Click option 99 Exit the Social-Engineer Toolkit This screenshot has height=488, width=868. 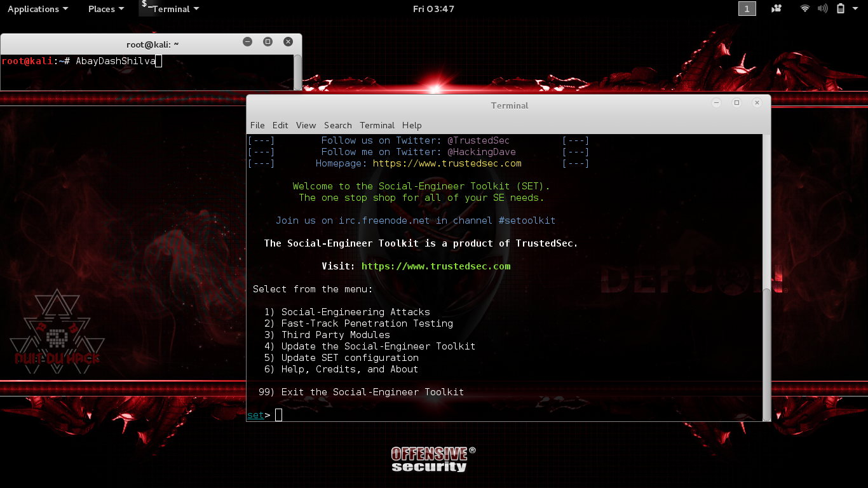click(361, 392)
